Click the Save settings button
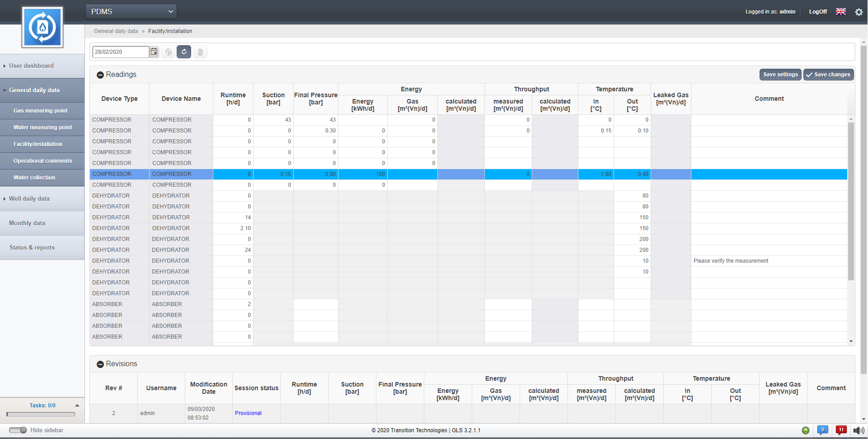868x439 pixels. (x=780, y=75)
